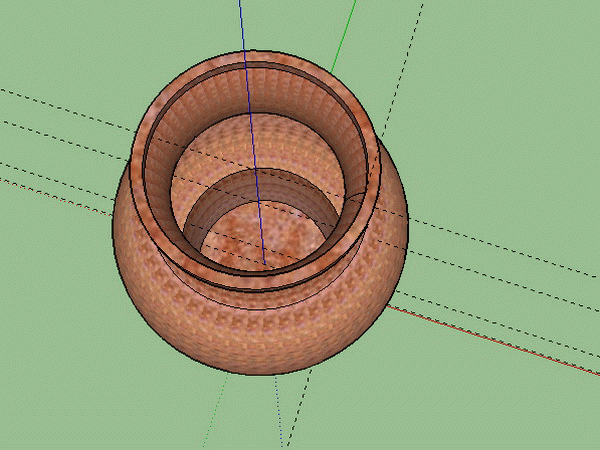Select the solid red axis line right of the pot
Screen dimensions: 600x450
[494, 341]
